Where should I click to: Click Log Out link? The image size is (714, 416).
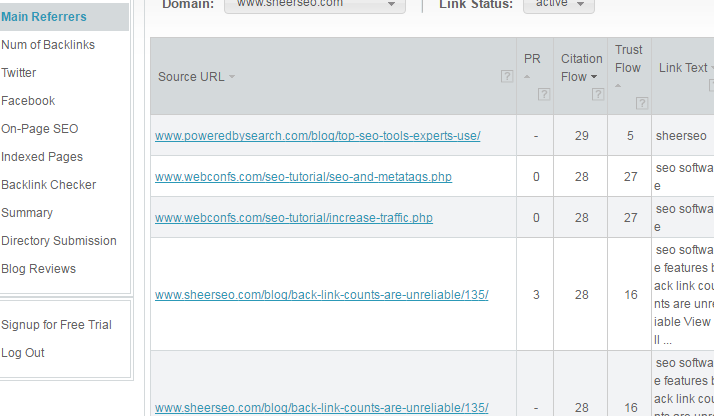[x=23, y=353]
